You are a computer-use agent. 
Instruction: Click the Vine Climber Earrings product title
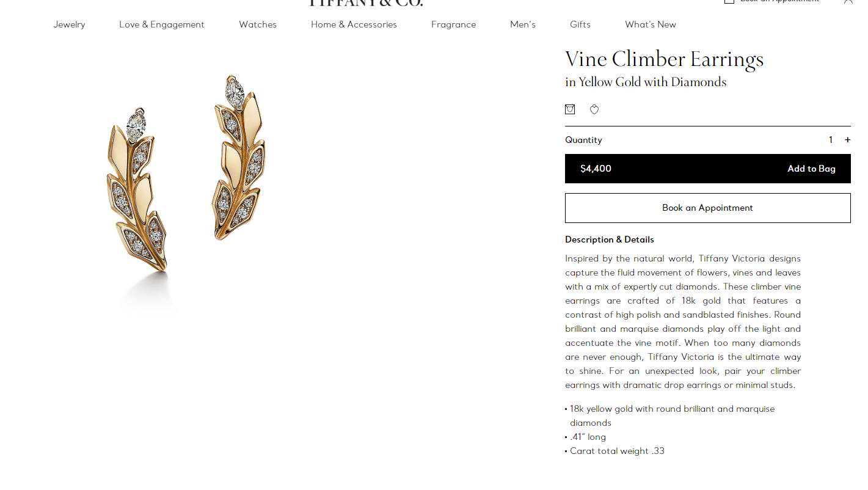[x=665, y=60]
